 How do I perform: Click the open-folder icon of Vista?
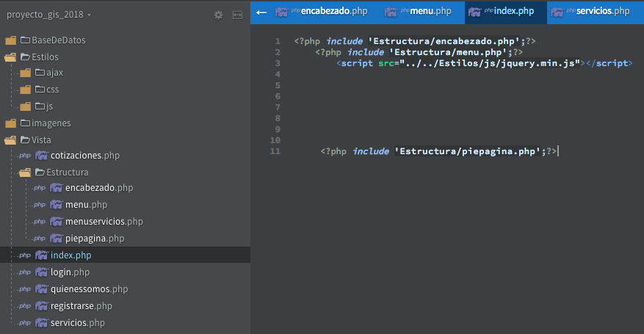[10, 140]
